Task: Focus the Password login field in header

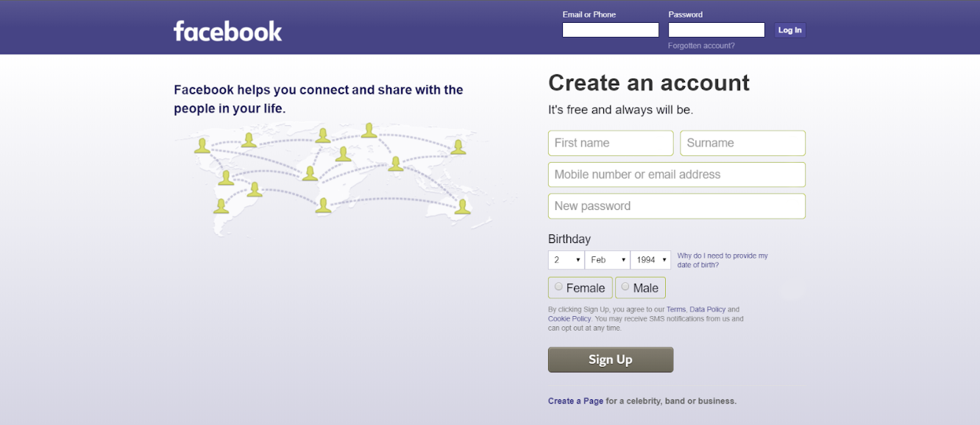Action: [717, 30]
